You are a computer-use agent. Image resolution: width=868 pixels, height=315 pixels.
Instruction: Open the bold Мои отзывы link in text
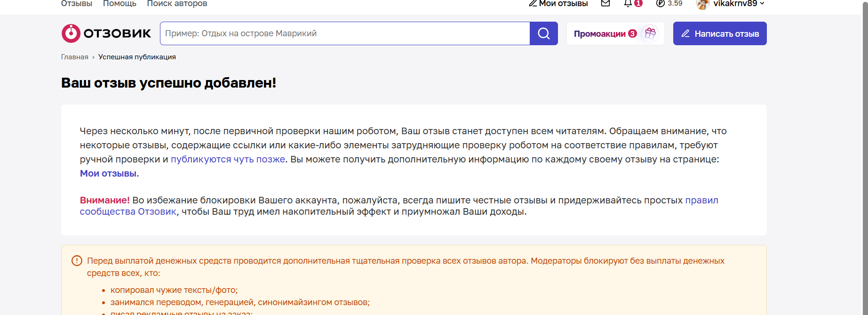108,173
